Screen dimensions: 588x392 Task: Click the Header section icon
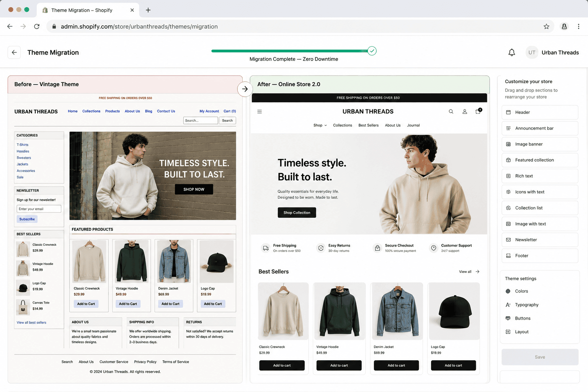(x=508, y=112)
